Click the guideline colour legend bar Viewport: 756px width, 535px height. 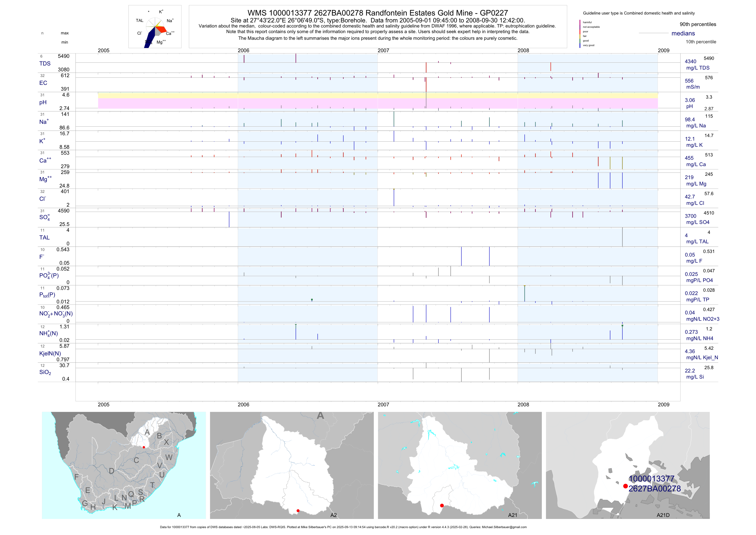[x=580, y=34]
